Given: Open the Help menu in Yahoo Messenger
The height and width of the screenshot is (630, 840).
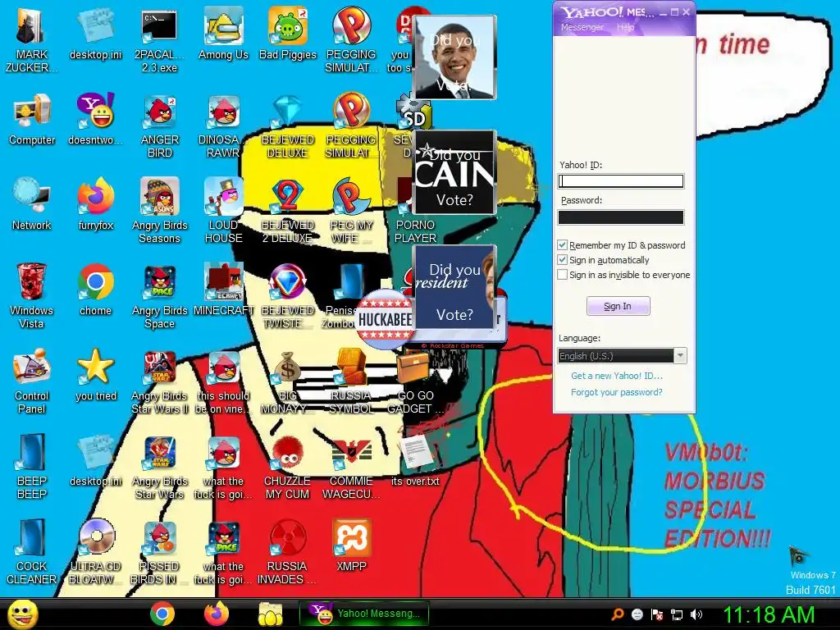Looking at the screenshot, I should click(625, 27).
